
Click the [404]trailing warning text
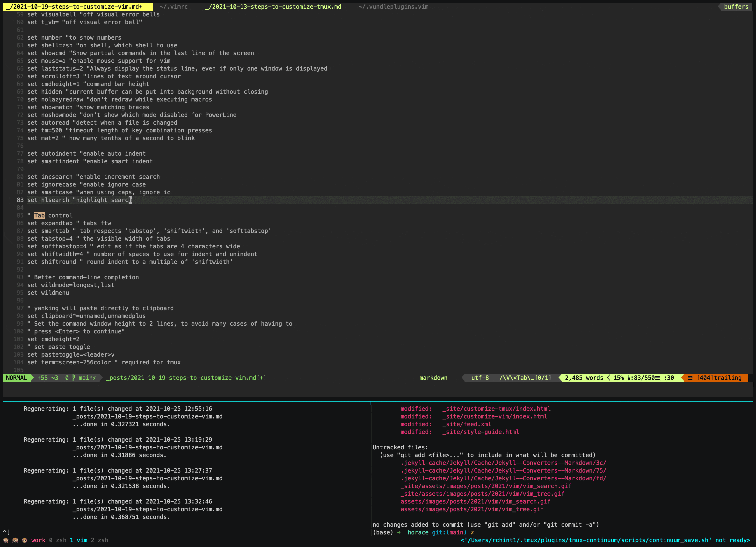tap(719, 378)
